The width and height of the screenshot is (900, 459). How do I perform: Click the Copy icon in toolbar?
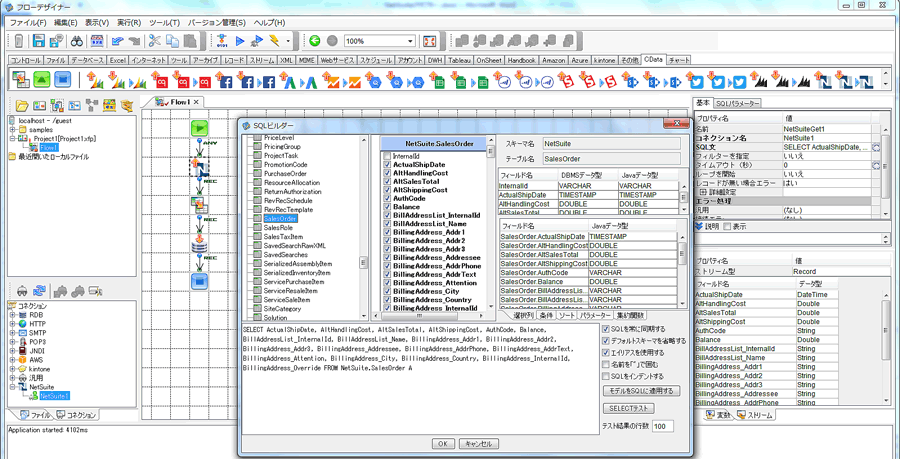tap(173, 41)
